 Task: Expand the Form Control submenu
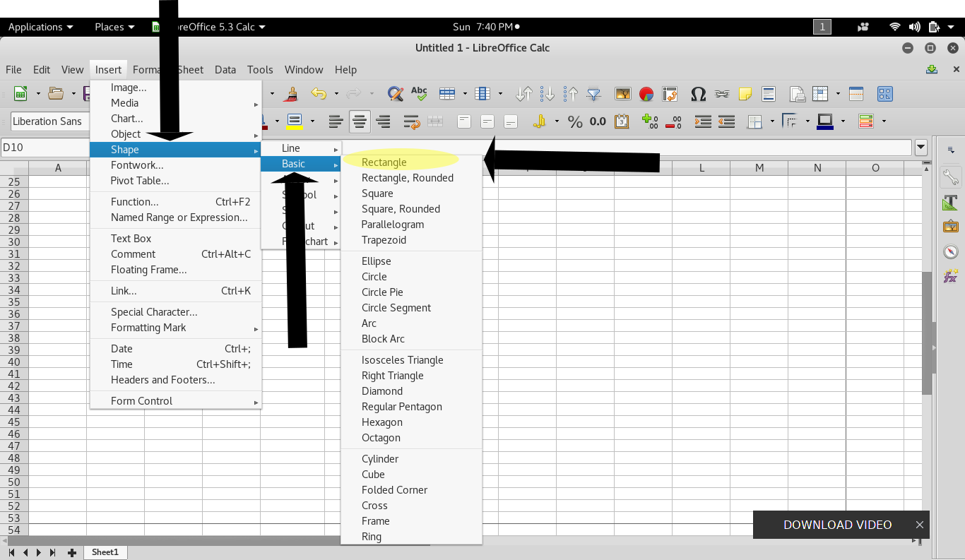[x=176, y=401]
